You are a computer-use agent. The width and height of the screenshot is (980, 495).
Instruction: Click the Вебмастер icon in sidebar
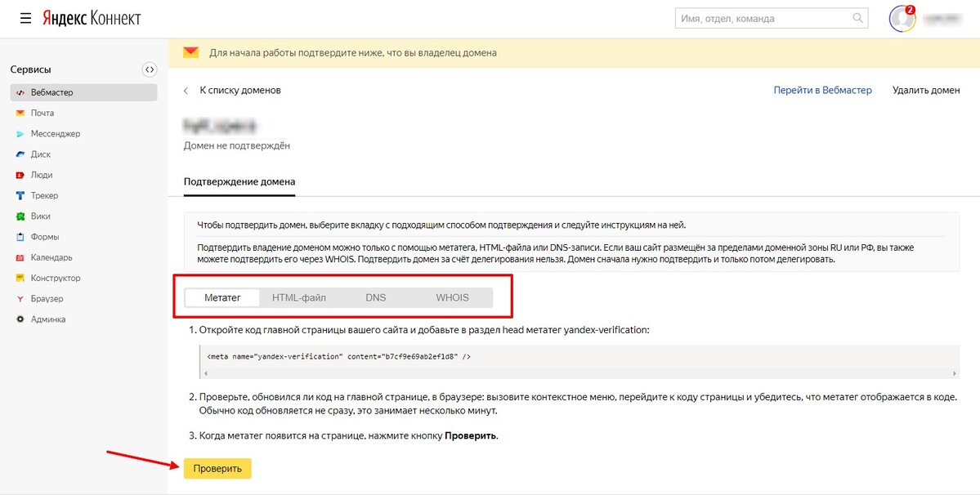click(x=20, y=92)
